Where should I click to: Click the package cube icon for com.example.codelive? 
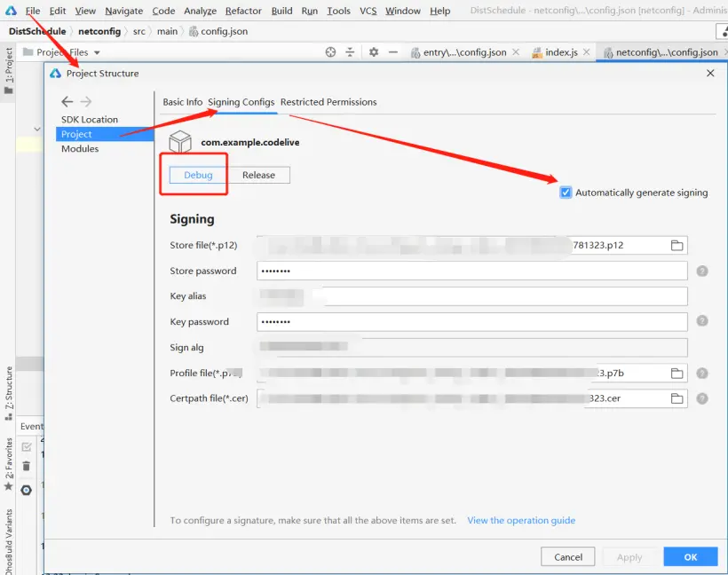tap(180, 142)
